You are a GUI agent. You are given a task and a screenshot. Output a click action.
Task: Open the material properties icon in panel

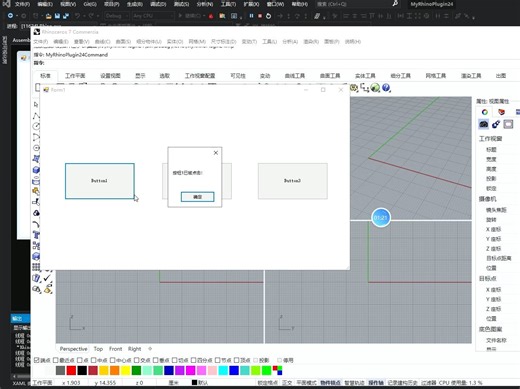point(496,124)
